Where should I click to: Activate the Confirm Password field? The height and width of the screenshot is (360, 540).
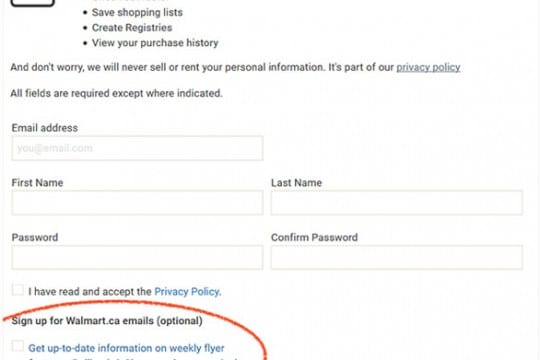397,257
